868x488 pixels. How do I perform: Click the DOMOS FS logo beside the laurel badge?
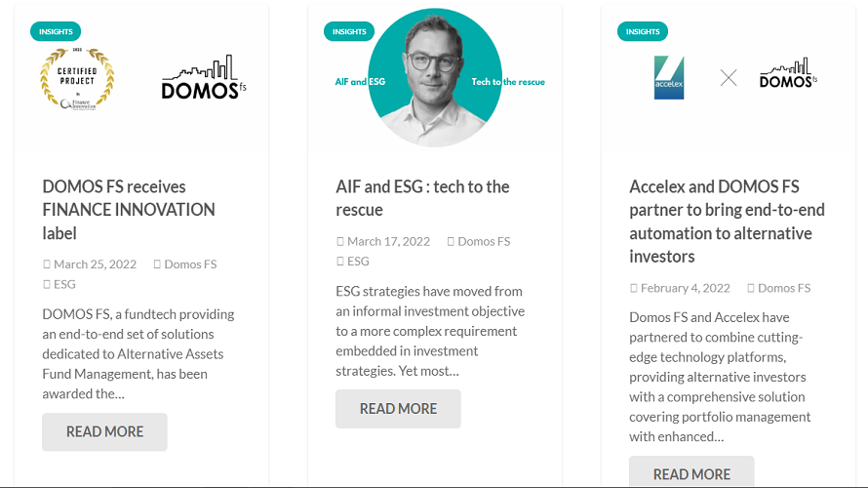coord(199,79)
